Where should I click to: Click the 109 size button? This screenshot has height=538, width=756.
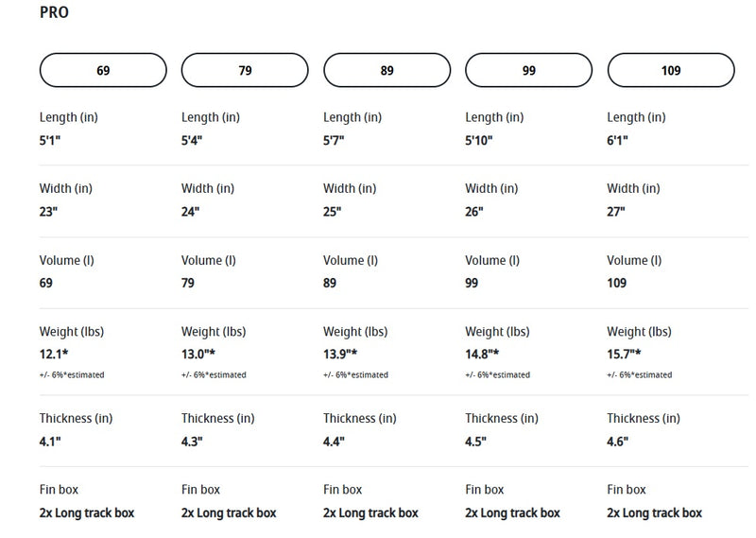coord(671,71)
